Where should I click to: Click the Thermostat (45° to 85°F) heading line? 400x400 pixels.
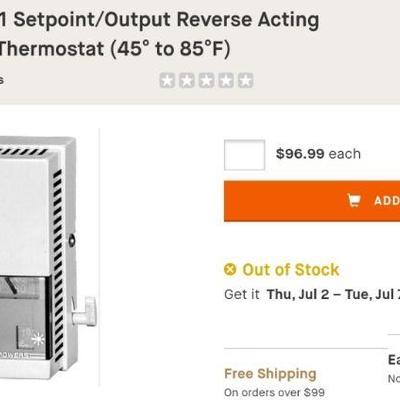coord(115,49)
